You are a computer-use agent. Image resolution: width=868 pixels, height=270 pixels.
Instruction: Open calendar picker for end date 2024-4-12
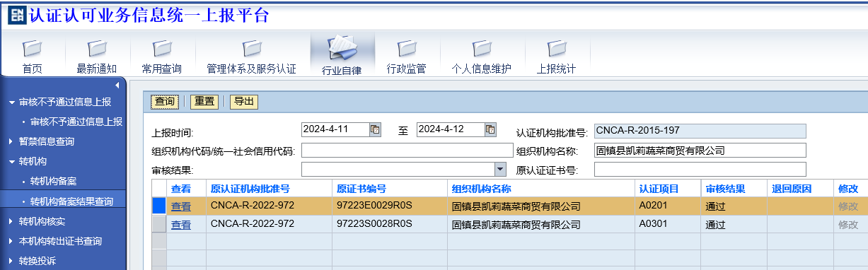[x=490, y=129]
